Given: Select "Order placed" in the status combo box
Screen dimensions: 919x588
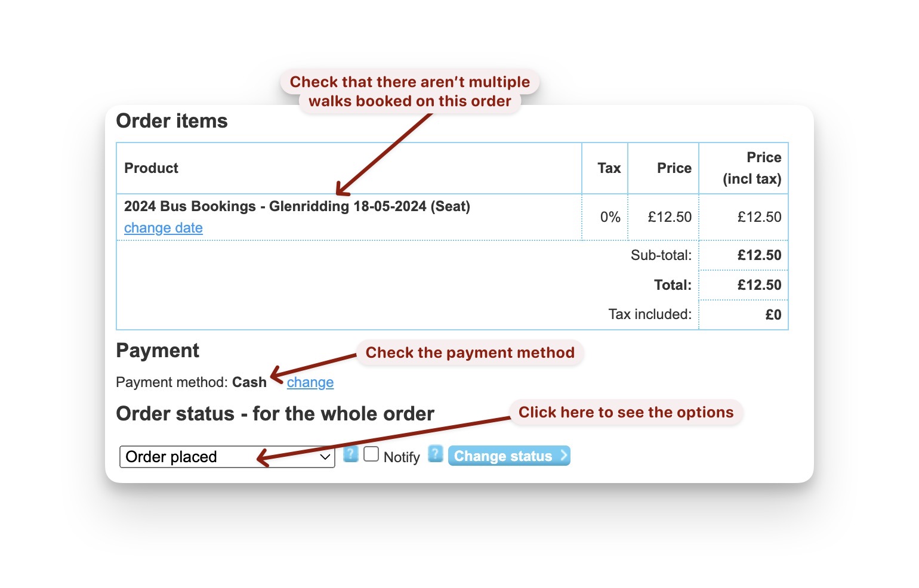Looking at the screenshot, I should 179,457.
